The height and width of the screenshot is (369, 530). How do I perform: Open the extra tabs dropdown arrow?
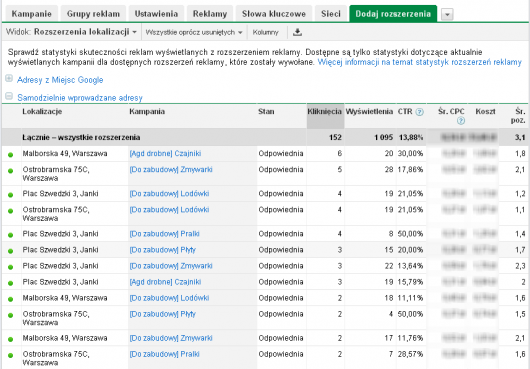447,15
